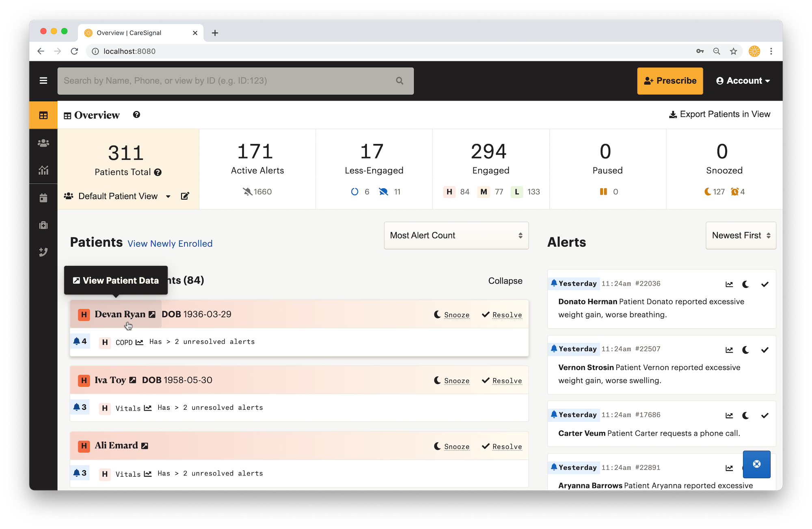Expand the Account menu

pyautogui.click(x=743, y=81)
